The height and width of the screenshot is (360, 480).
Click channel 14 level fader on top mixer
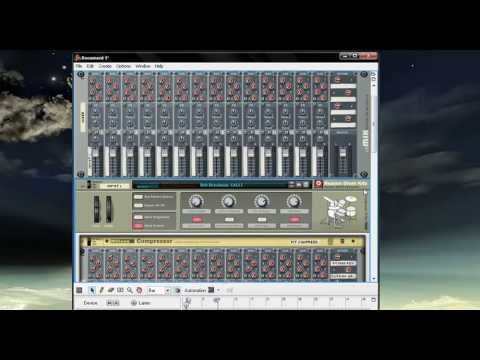[320, 154]
